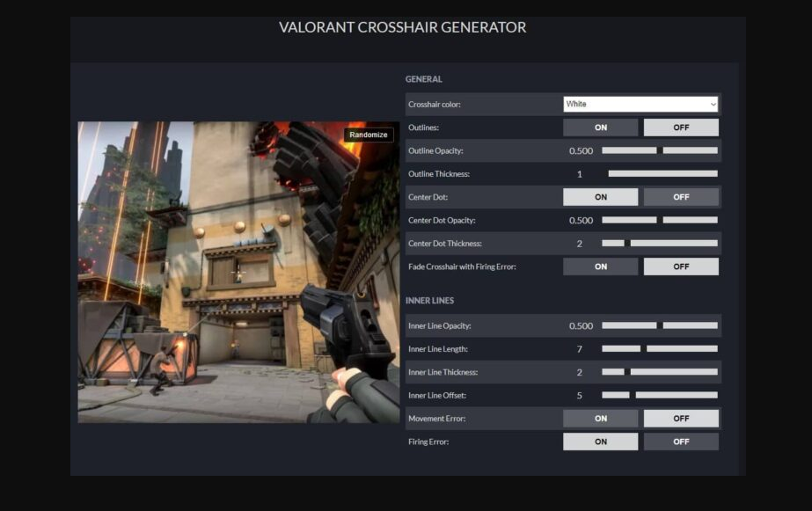The width and height of the screenshot is (812, 511).
Task: Click the Inner Line Offset value 5
Action: pyautogui.click(x=580, y=396)
